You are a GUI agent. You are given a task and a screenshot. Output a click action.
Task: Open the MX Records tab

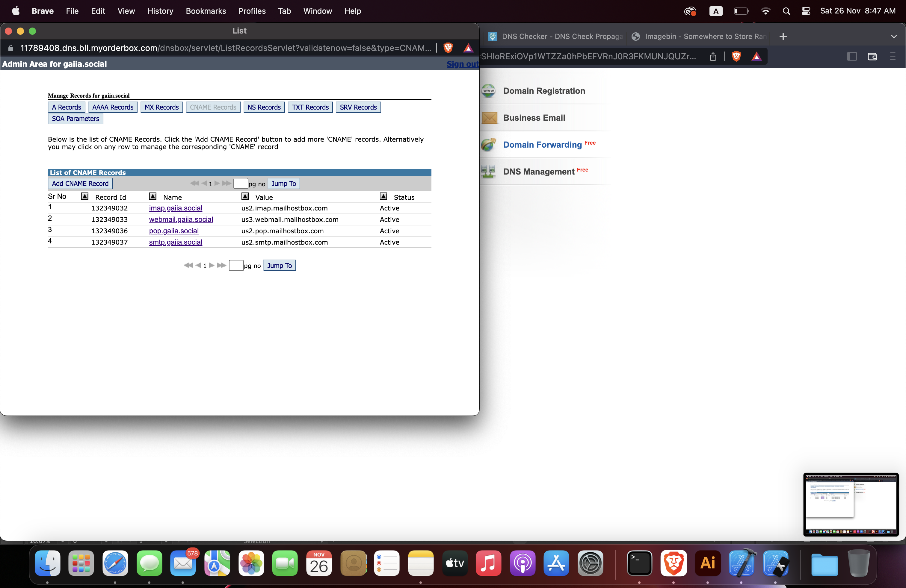[x=161, y=107]
